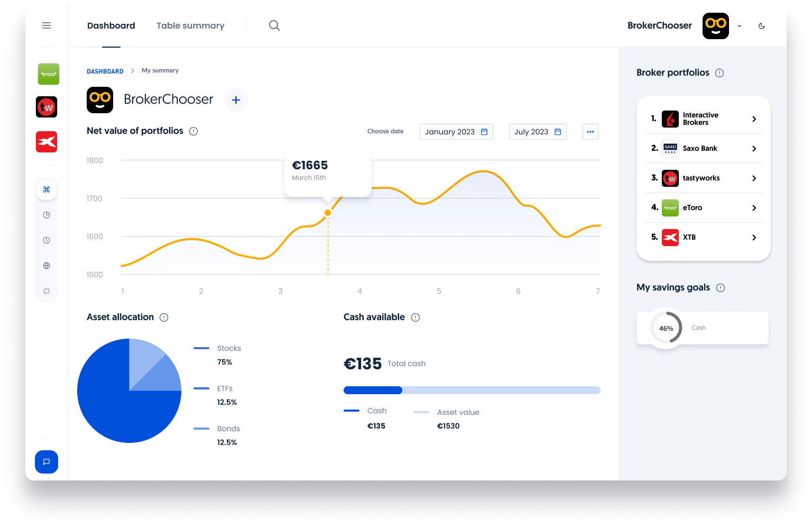Click the €1530 asset value text
This screenshot has height=527, width=812.
tap(448, 426)
